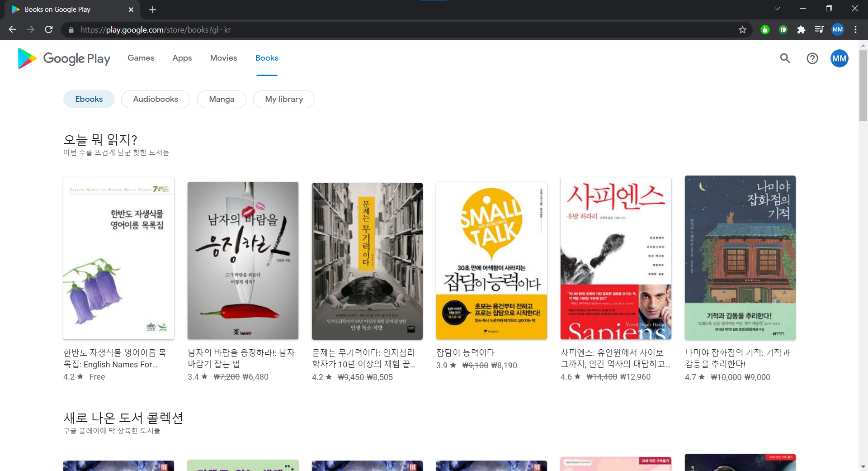Switch to the Games tab
Screen dimensions: 868x471
tap(141, 58)
